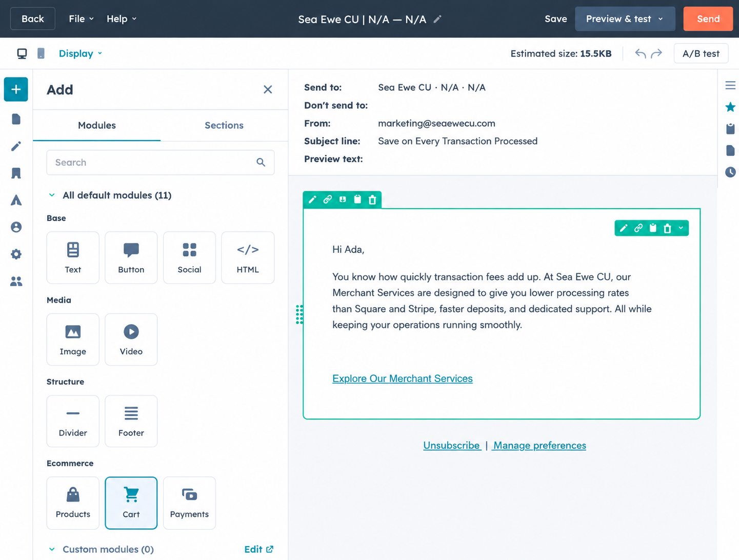
Task: Undo the last change
Action: (640, 53)
